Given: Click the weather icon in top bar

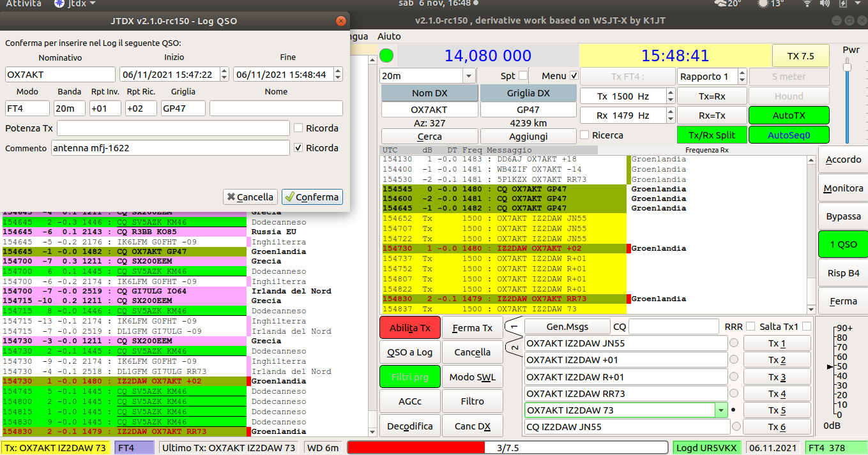Looking at the screenshot, I should point(720,4).
